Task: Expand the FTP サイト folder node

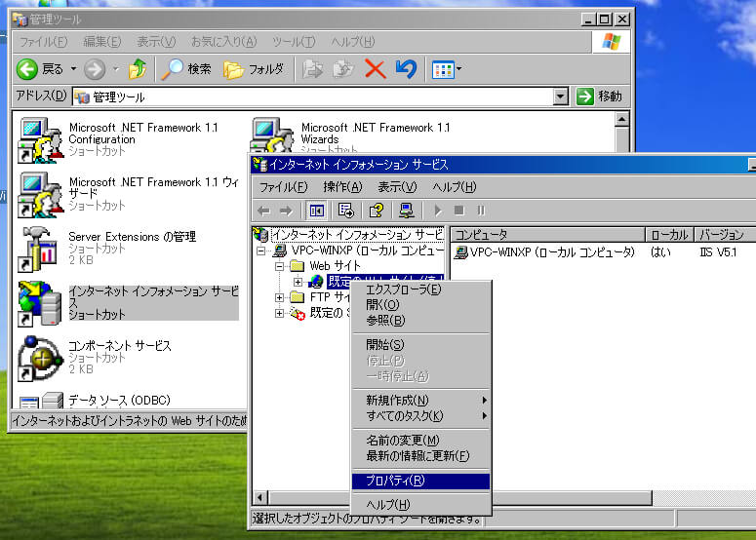Action: click(280, 297)
